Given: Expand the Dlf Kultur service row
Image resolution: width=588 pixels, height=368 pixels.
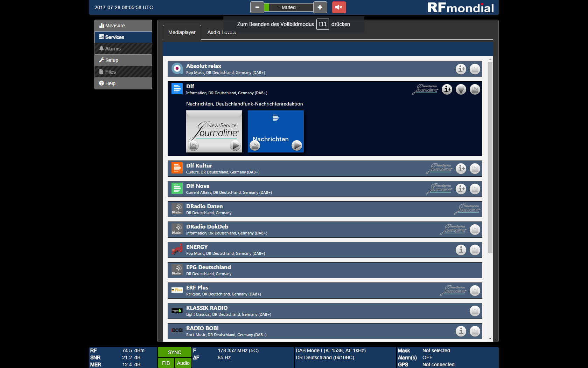Looking at the screenshot, I should point(280,169).
